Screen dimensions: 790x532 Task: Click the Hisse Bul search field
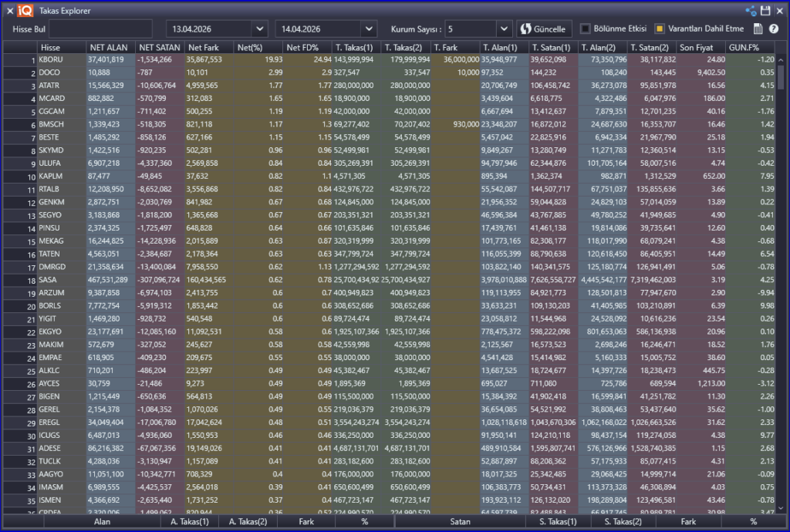tap(104, 29)
